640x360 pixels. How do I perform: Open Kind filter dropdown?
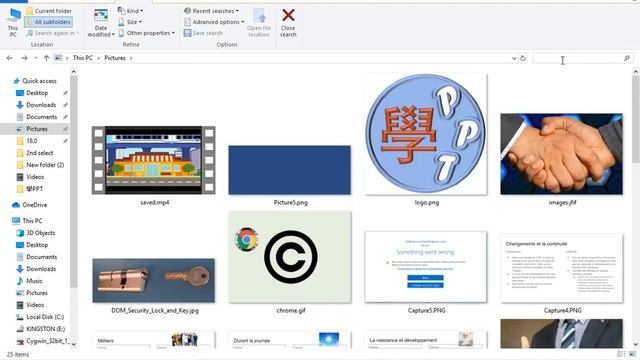[x=131, y=11]
